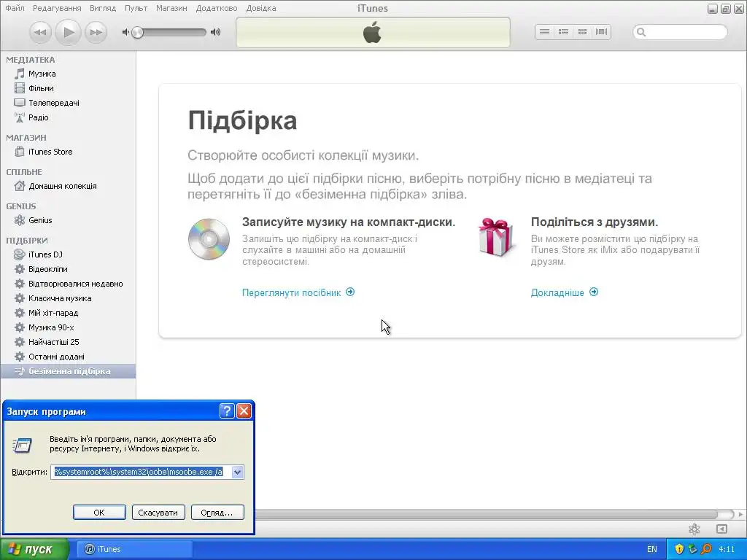The image size is (747, 560).
Task: Click iTunes taskbar button
Action: tap(134, 550)
